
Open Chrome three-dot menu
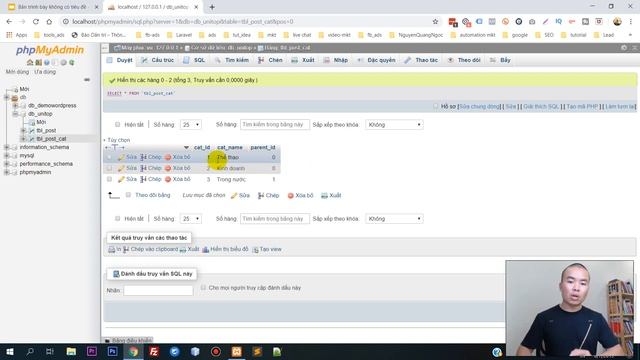(631, 22)
